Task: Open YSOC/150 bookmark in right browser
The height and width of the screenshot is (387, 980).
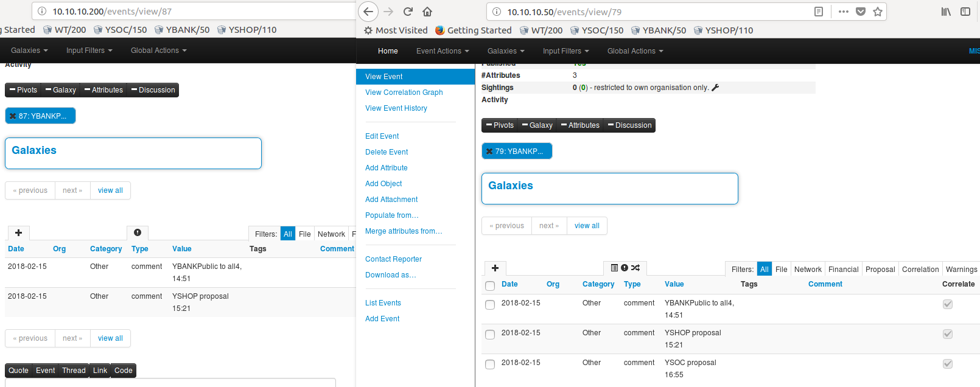Action: [x=597, y=30]
